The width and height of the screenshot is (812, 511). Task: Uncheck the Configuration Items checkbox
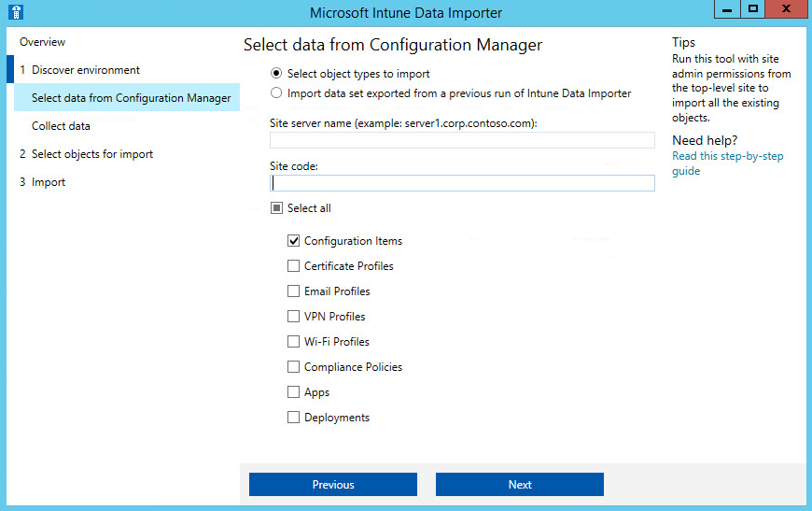pos(294,241)
